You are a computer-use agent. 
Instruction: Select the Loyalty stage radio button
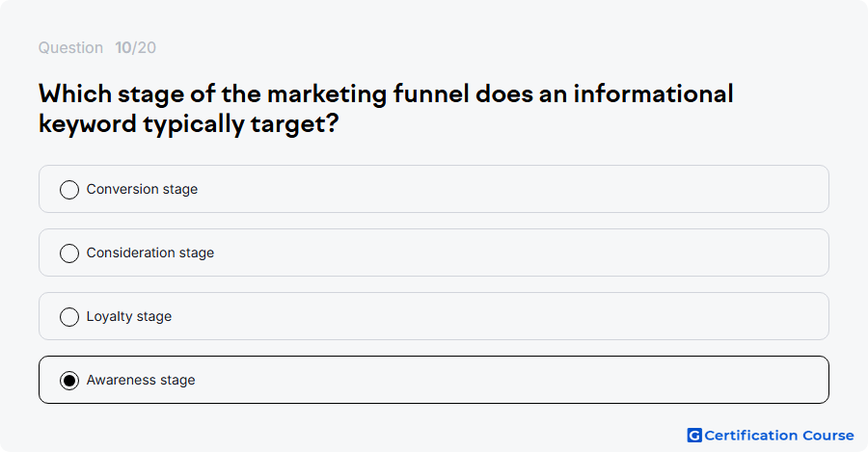69,316
